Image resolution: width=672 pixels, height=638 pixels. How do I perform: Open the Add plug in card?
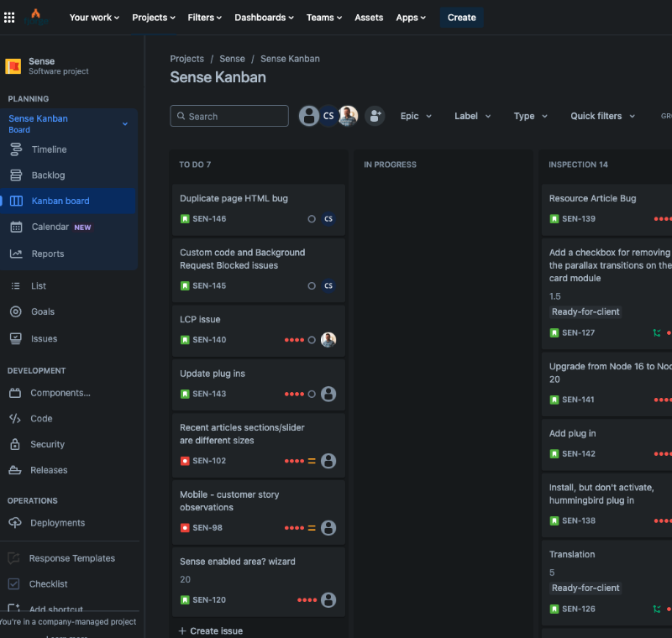coord(606,445)
